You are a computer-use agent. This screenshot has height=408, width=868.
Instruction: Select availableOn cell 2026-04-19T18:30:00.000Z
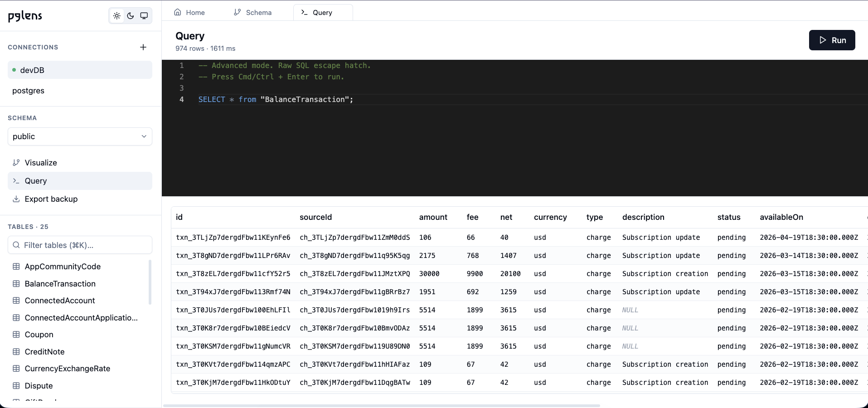coord(809,238)
